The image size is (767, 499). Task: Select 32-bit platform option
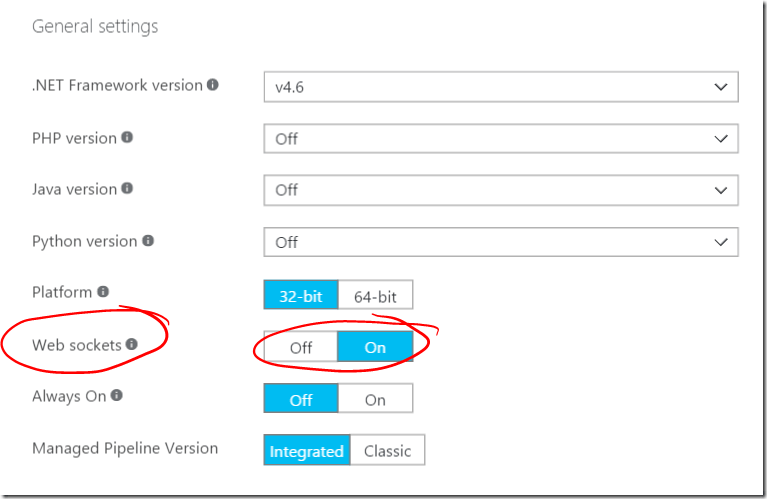point(301,295)
